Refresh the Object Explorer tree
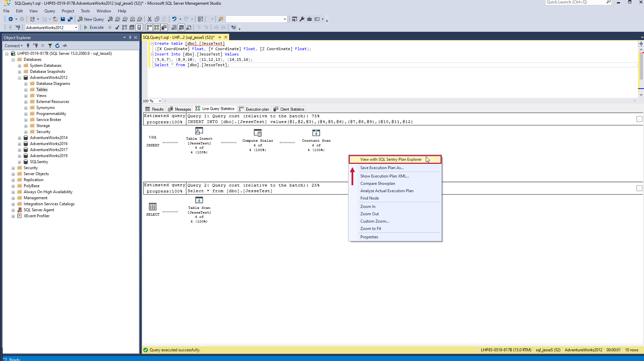 point(57,45)
